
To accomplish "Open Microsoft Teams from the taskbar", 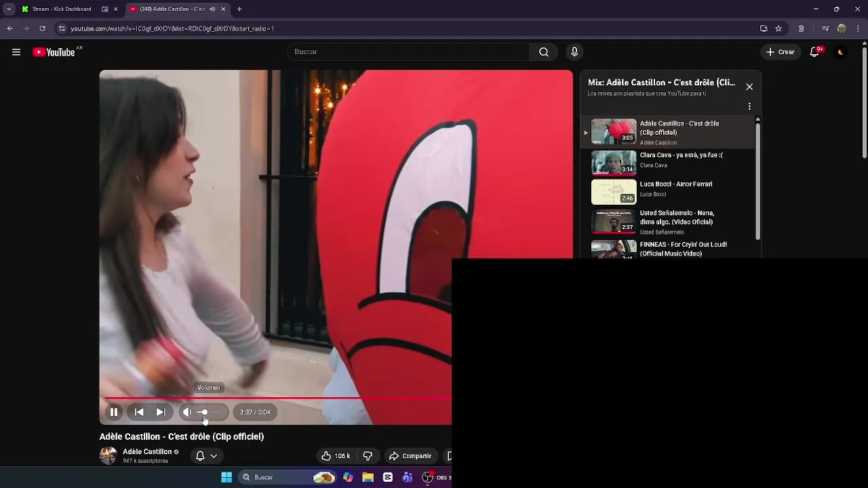I will pos(408,477).
